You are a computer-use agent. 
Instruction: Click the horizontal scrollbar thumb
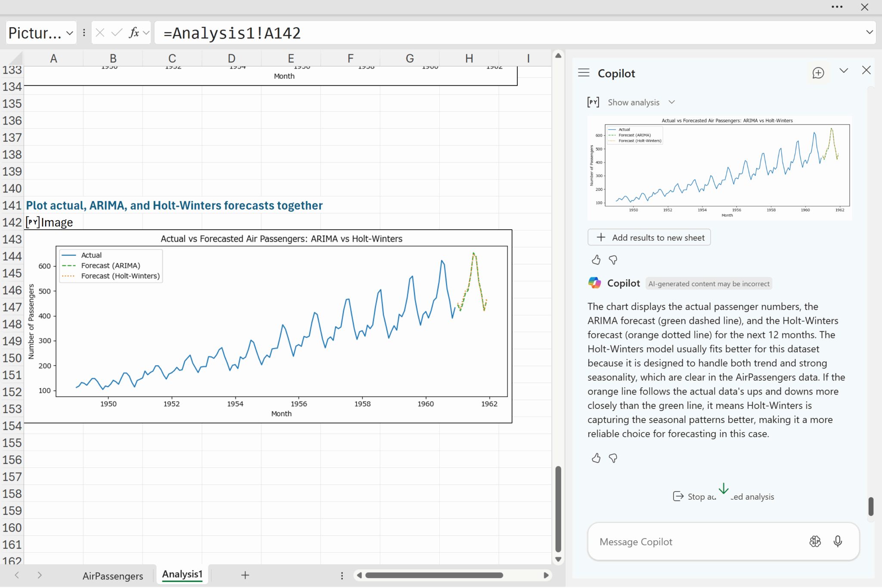[x=434, y=575]
